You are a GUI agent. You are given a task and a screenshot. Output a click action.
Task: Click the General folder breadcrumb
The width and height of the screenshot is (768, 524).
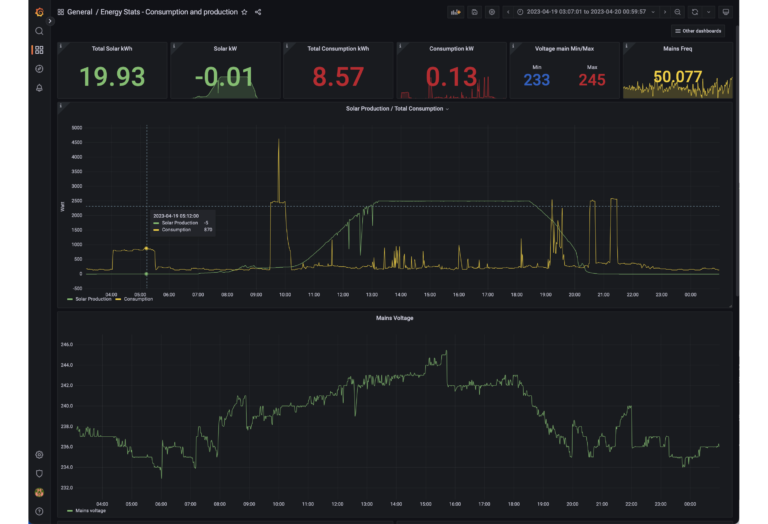79,12
